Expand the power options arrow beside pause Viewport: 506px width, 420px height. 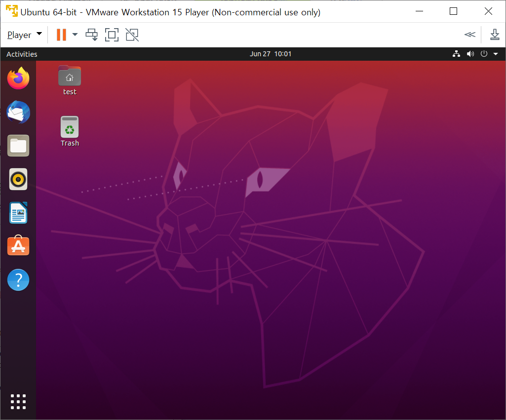tap(75, 35)
